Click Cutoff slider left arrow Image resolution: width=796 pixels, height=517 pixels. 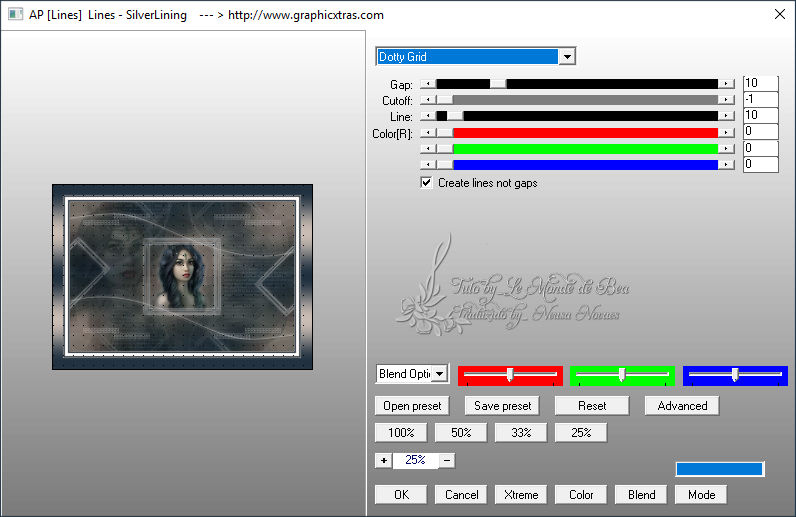[x=428, y=100]
